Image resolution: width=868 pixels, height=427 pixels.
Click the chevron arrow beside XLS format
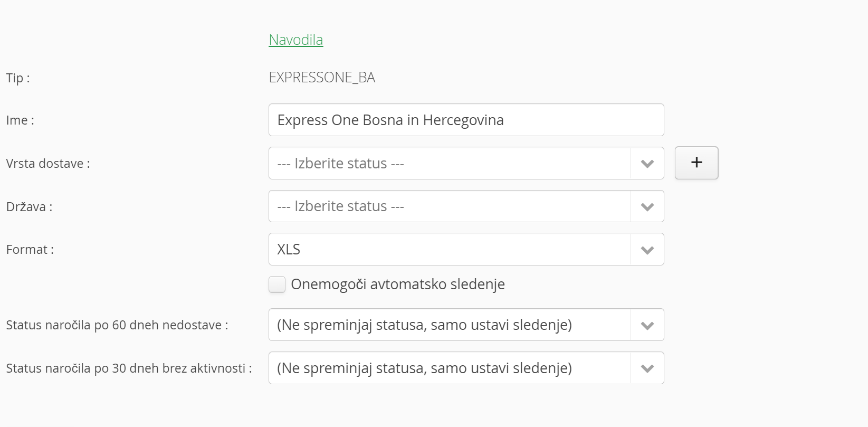647,250
